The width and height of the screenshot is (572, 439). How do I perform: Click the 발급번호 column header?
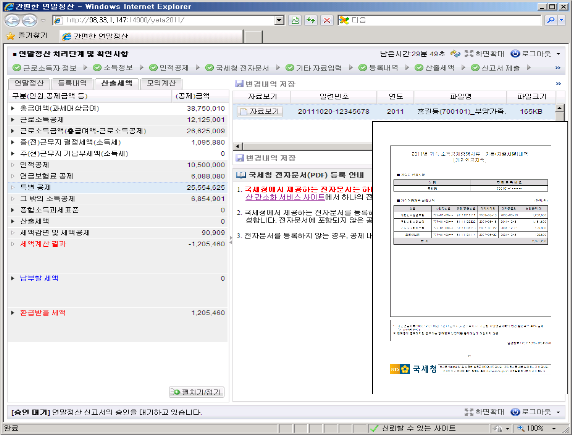334,97
